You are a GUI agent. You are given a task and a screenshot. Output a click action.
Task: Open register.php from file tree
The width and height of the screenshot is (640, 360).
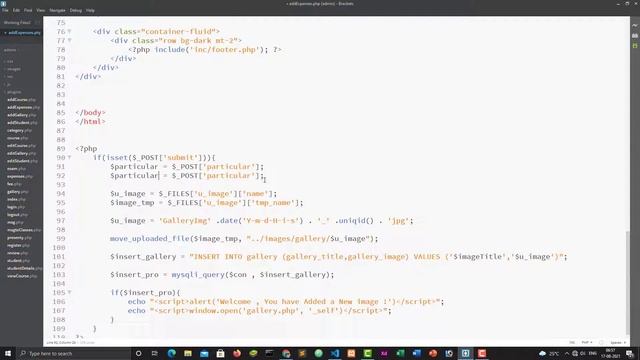18,245
